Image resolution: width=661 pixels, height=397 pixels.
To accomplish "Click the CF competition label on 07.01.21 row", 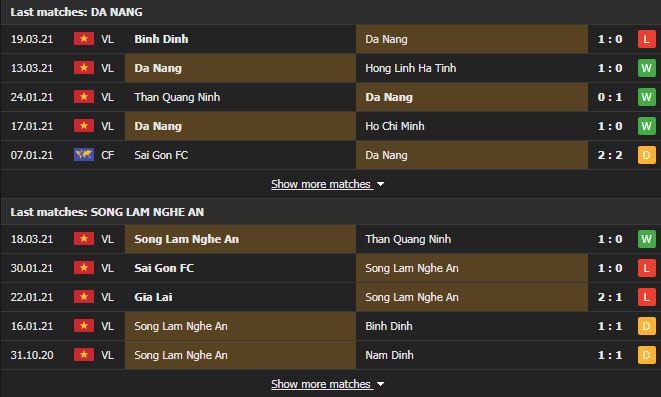I will (107, 155).
